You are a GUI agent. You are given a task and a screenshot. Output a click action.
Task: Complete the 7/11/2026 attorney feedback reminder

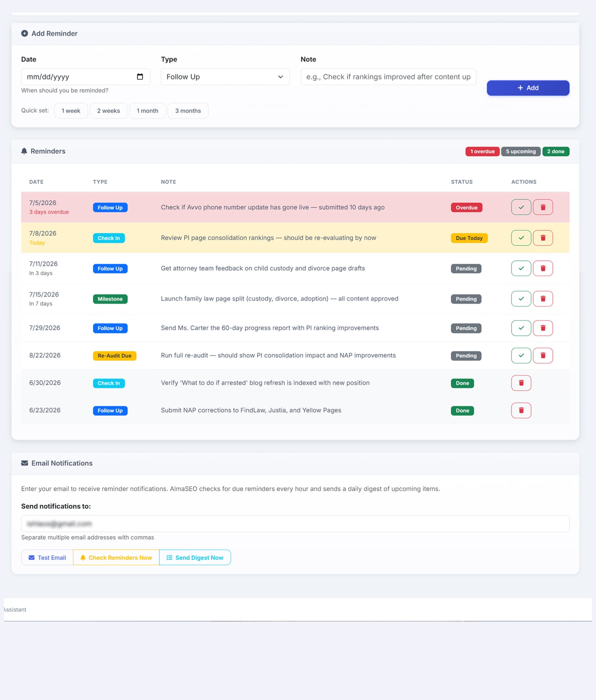coord(521,268)
